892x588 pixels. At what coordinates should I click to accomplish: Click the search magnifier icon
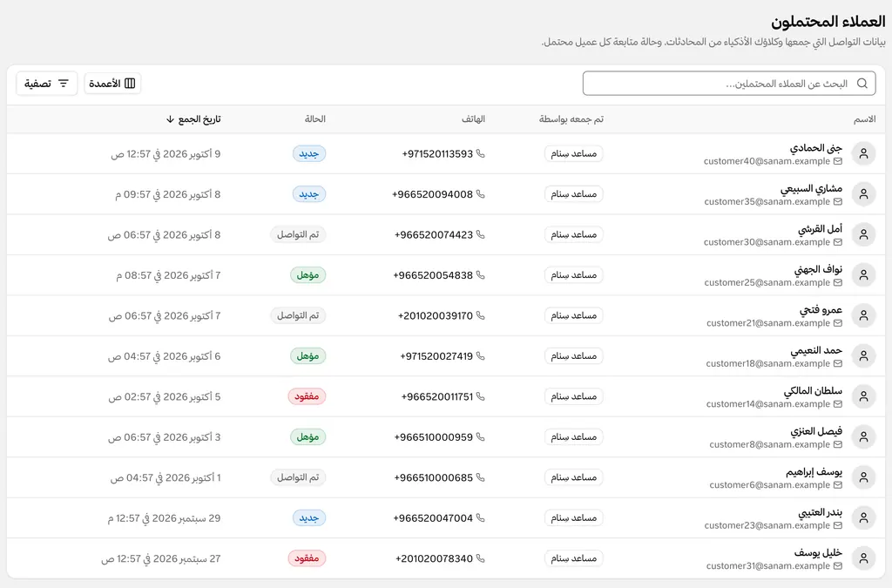862,84
